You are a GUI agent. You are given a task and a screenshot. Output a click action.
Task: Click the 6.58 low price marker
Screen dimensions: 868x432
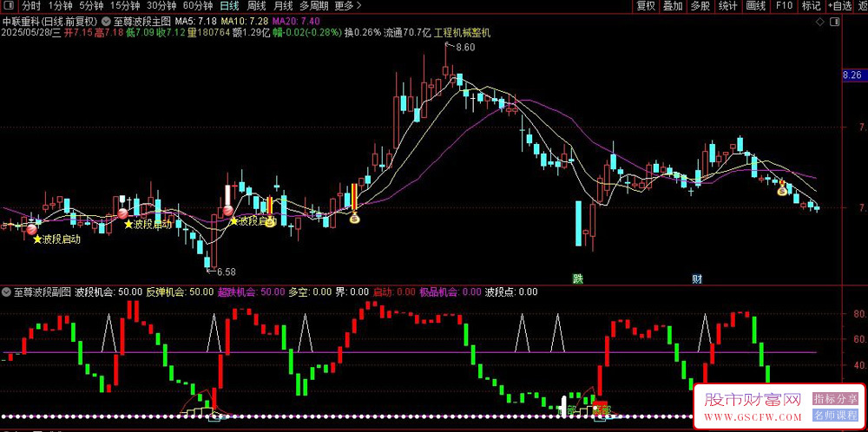pyautogui.click(x=226, y=272)
